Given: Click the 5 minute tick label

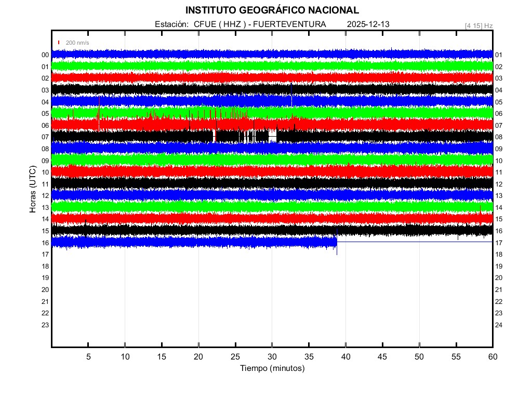Looking at the screenshot, I should point(88,357).
